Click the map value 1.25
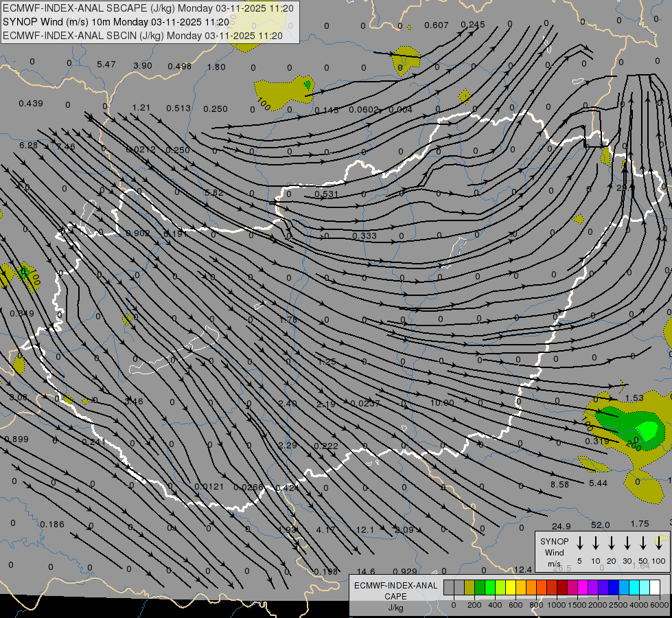 point(327,362)
